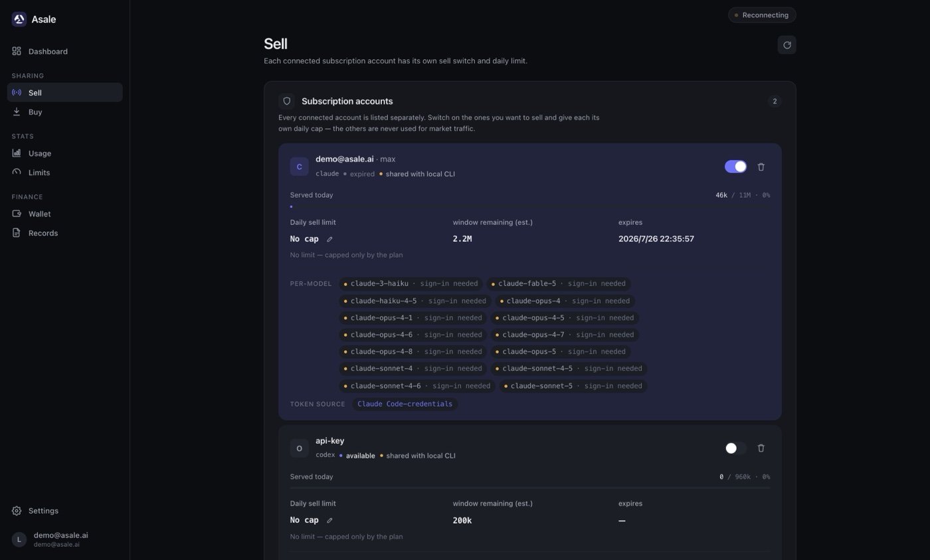Image resolution: width=930 pixels, height=560 pixels.
Task: Click the accounts count badge showing 2
Action: click(x=775, y=101)
